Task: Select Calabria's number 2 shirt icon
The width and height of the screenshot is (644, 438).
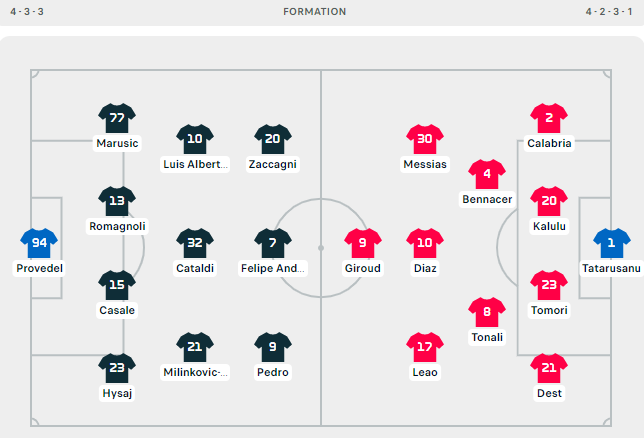Action: [x=549, y=118]
